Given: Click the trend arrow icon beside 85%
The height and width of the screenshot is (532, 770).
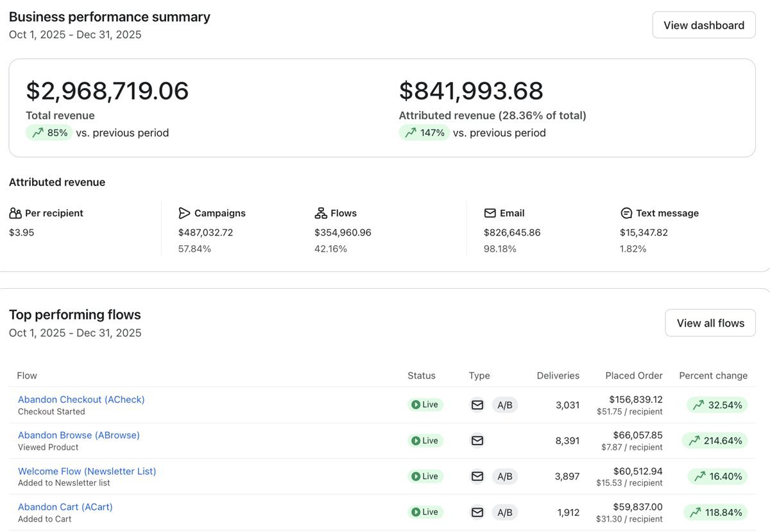Looking at the screenshot, I should coord(37,133).
